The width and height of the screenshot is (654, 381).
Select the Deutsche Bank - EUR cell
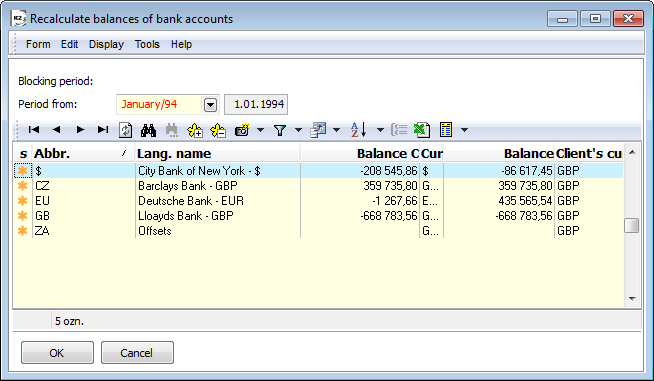(x=218, y=201)
